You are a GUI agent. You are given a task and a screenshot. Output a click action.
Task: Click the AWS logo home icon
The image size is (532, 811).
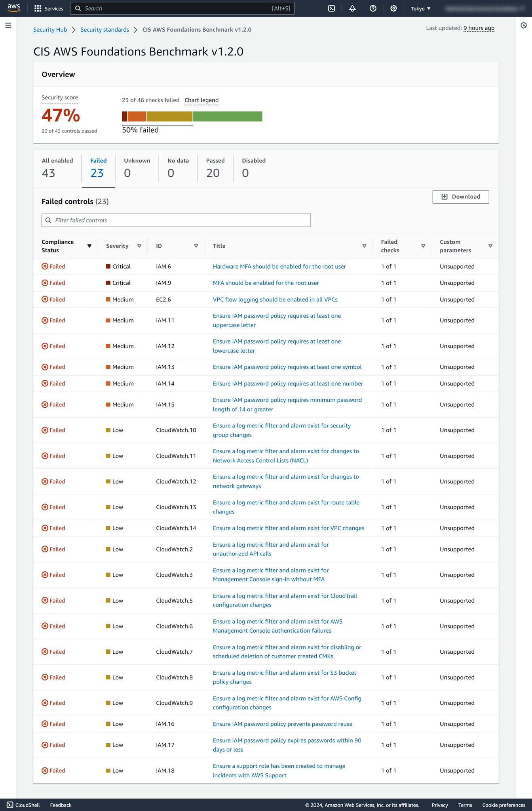[14, 8]
